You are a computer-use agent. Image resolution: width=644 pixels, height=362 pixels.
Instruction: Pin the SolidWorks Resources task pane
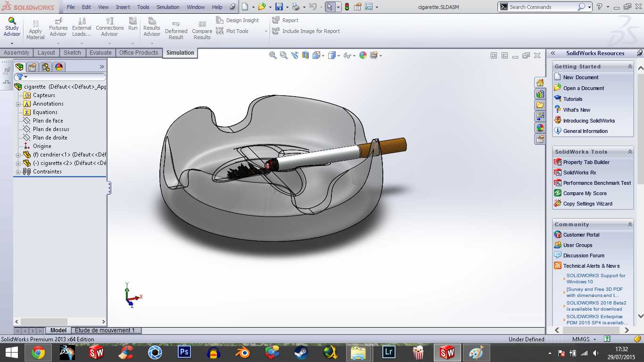(639, 53)
